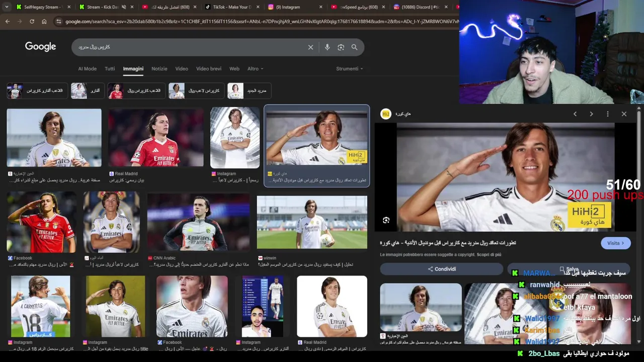Screen dimensions: 644x362
Task: Open Google Lens image search icon
Action: 341,47
